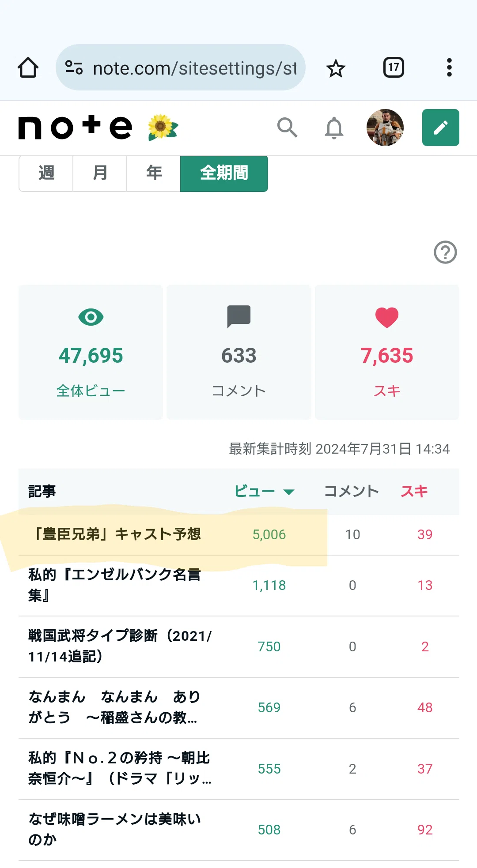Select the 全期間 period tab

point(224,173)
